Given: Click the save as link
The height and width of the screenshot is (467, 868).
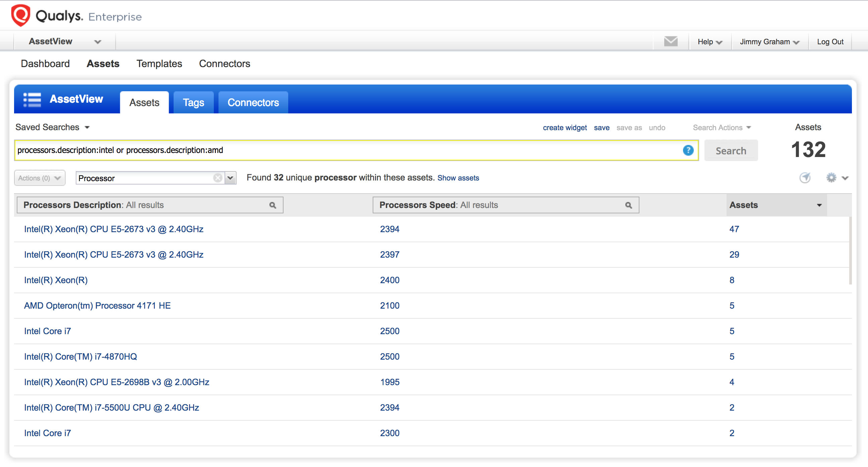Looking at the screenshot, I should click(629, 127).
